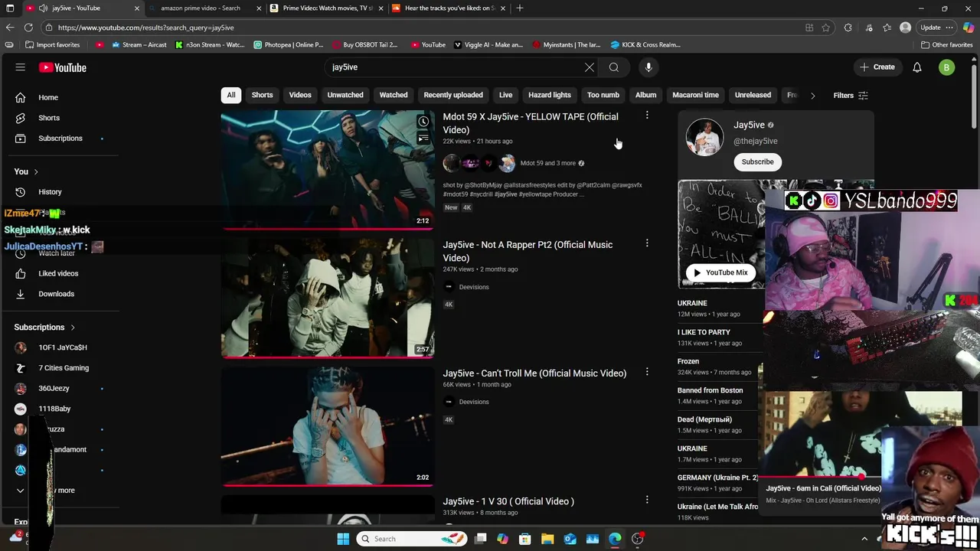Image resolution: width=980 pixels, height=551 pixels.
Task: Open options for YELLOW TAPE video
Action: click(x=647, y=115)
